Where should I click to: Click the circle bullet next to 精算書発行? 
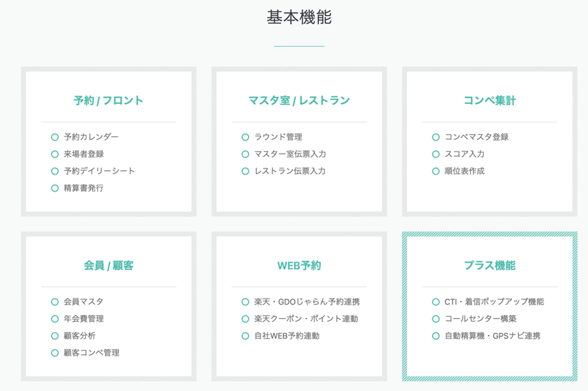(x=55, y=188)
